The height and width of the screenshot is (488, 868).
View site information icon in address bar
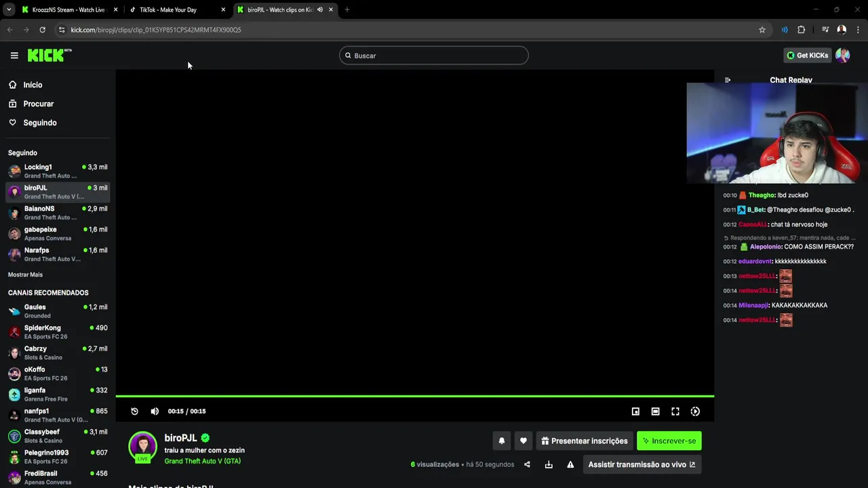(x=62, y=30)
